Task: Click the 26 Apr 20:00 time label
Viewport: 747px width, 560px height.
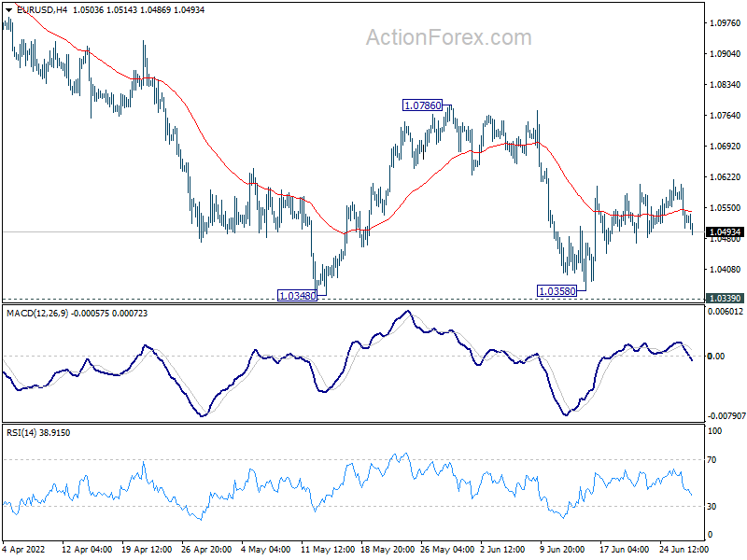Action: pos(206,550)
